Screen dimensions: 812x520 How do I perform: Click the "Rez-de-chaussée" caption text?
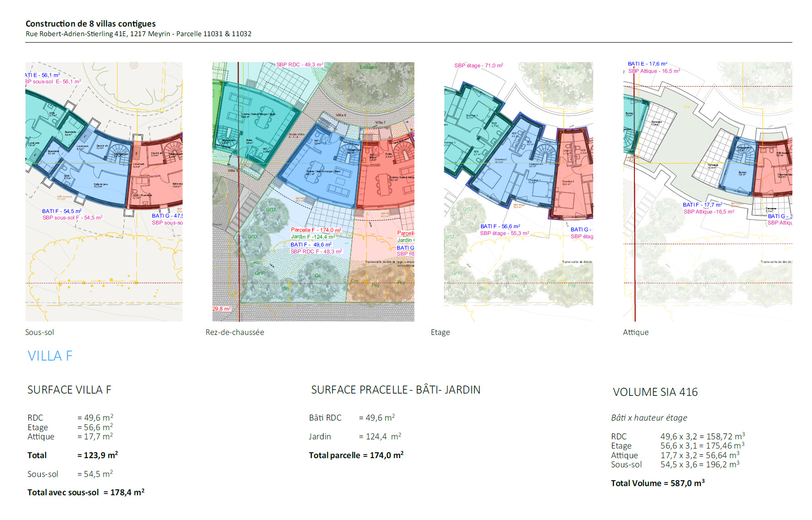(x=234, y=333)
